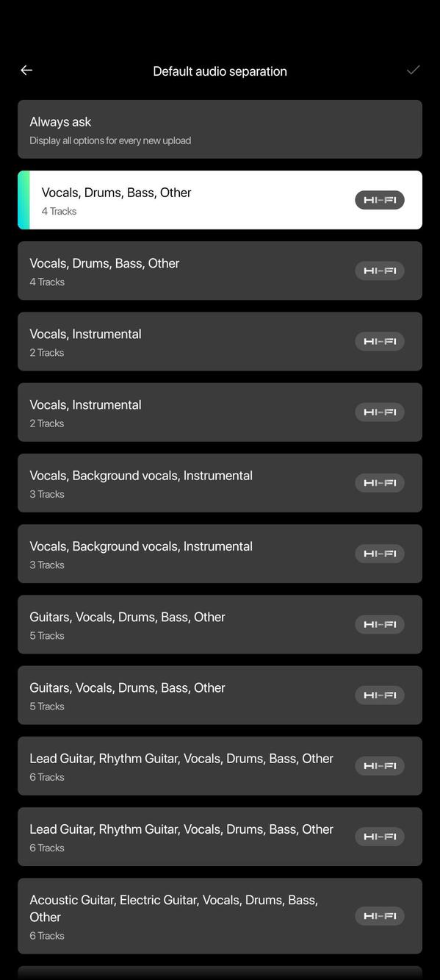440x980 pixels.
Task: Tap HI-FI badge on unhighlighted 4 Tracks option
Action: [x=380, y=271]
